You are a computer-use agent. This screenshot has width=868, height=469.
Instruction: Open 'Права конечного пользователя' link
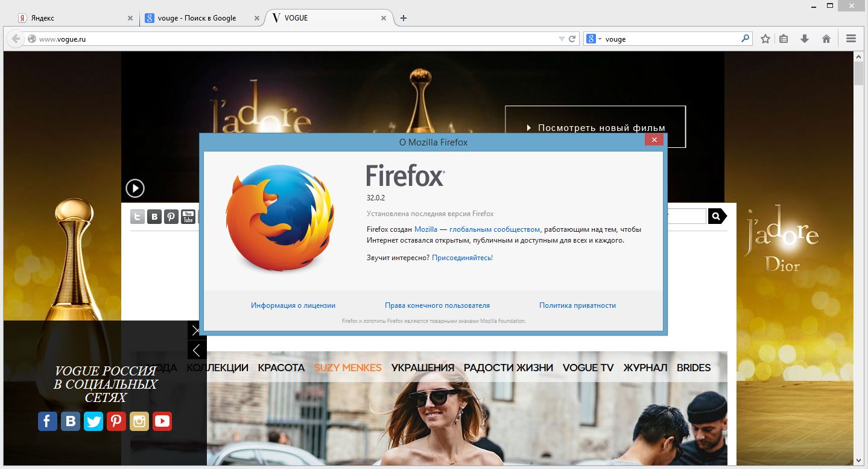(x=437, y=305)
